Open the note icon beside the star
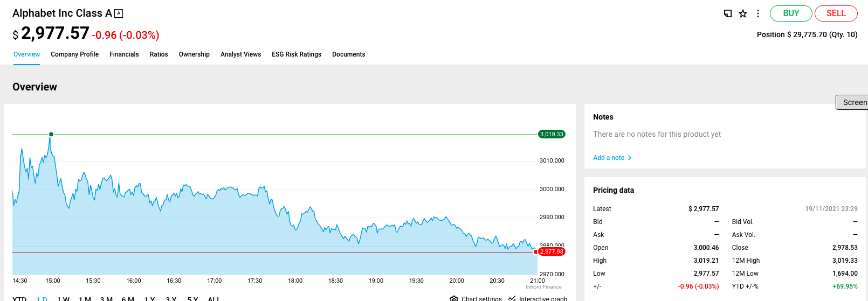This screenshot has width=868, height=301. pos(728,13)
